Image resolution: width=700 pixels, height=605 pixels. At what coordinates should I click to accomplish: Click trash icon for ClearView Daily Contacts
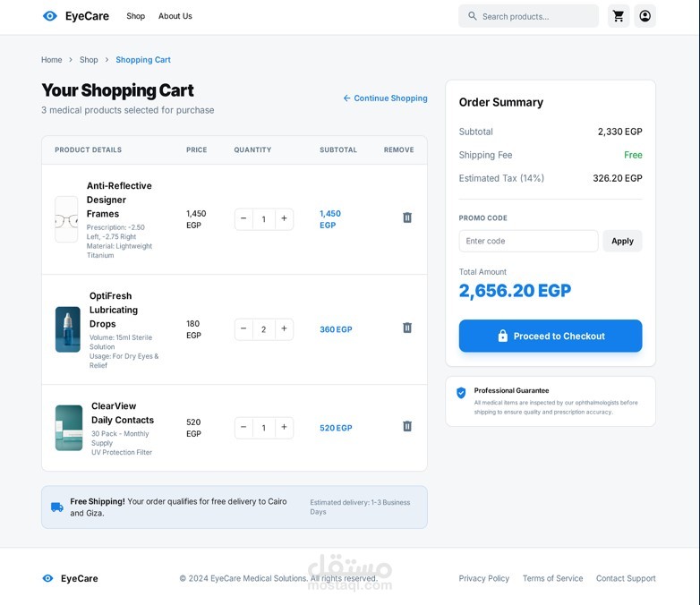click(407, 426)
